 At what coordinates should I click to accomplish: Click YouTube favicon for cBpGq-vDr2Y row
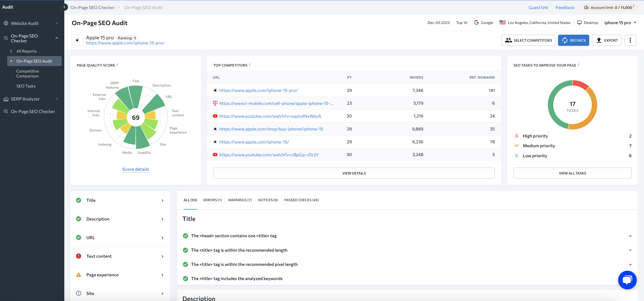(x=215, y=155)
